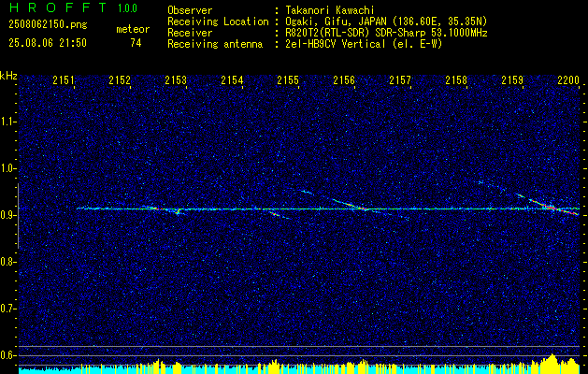Click the R820T2(RTL-SDR) SDR-Sharp 53.1000MHz text
588x374 pixels.
click(386, 33)
